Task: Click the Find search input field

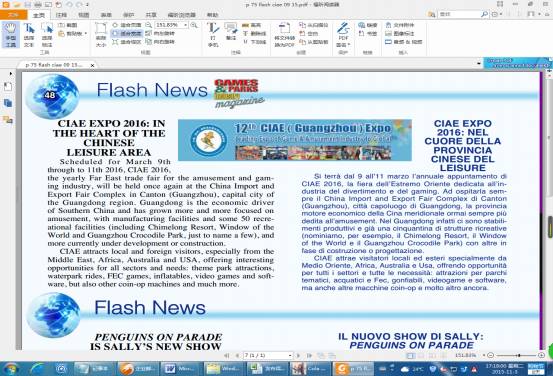Action: click(459, 14)
